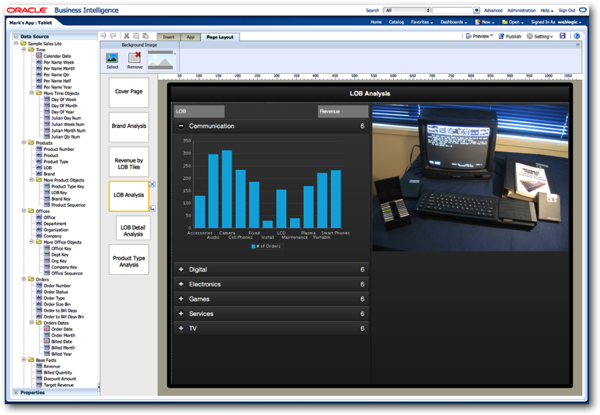Viewport: 600px width, 415px height.
Task: Expand the Digital row
Action: (181, 269)
